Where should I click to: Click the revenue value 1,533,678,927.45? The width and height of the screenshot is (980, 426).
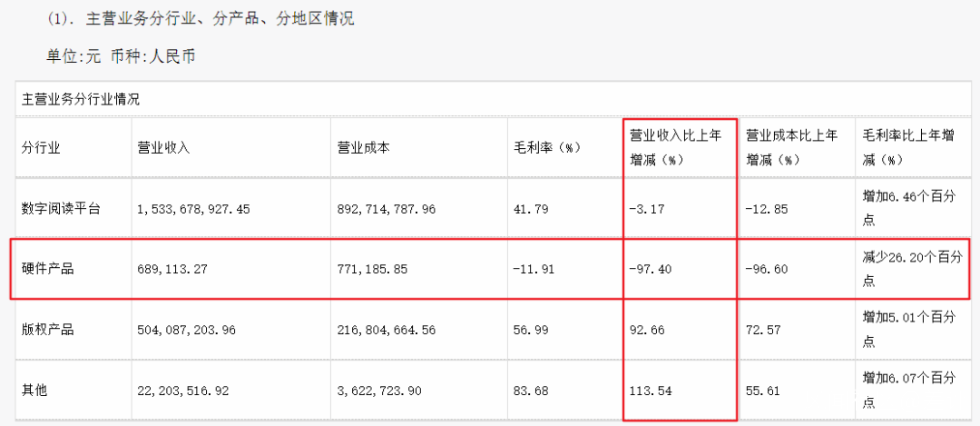194,208
